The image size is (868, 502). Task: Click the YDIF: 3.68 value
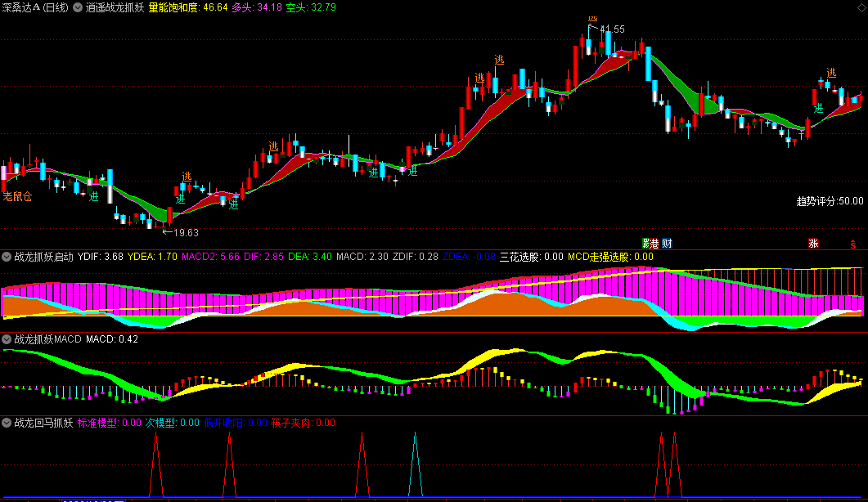[100, 257]
